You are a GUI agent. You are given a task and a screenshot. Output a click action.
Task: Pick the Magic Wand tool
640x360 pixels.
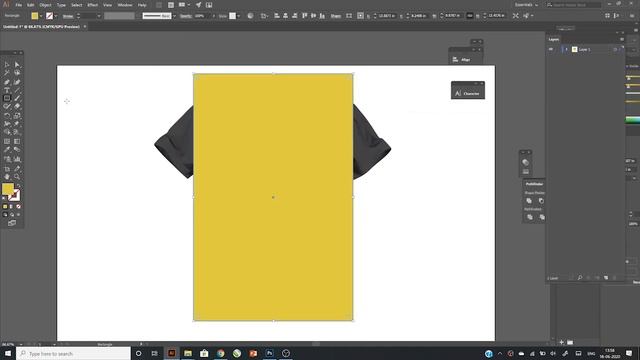(x=7, y=73)
